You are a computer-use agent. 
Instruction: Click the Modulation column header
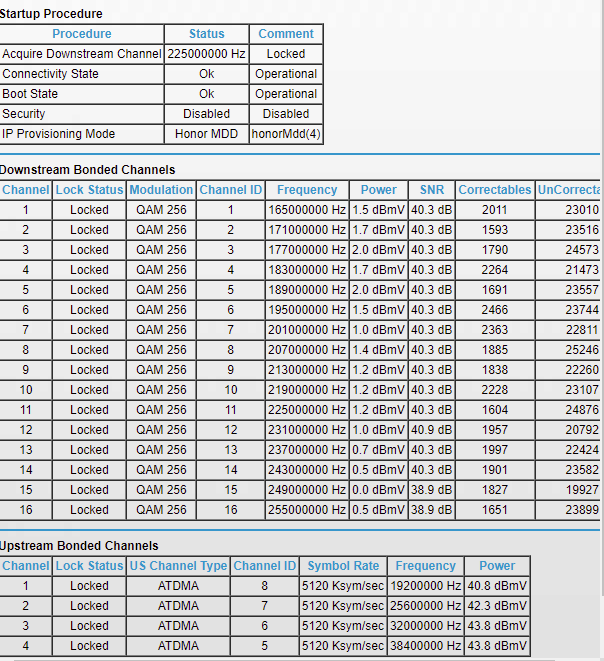tap(161, 190)
